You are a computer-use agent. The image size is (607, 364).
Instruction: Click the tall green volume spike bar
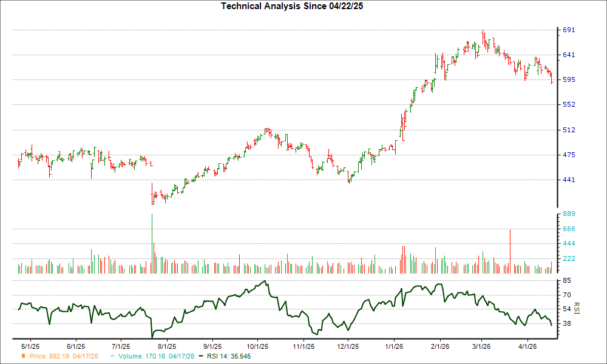pos(152,243)
